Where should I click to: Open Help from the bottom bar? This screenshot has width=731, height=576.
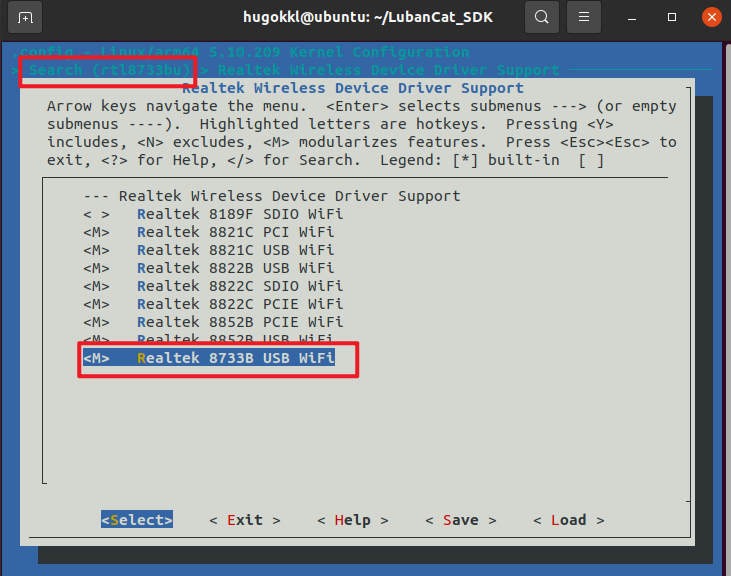[x=352, y=520]
